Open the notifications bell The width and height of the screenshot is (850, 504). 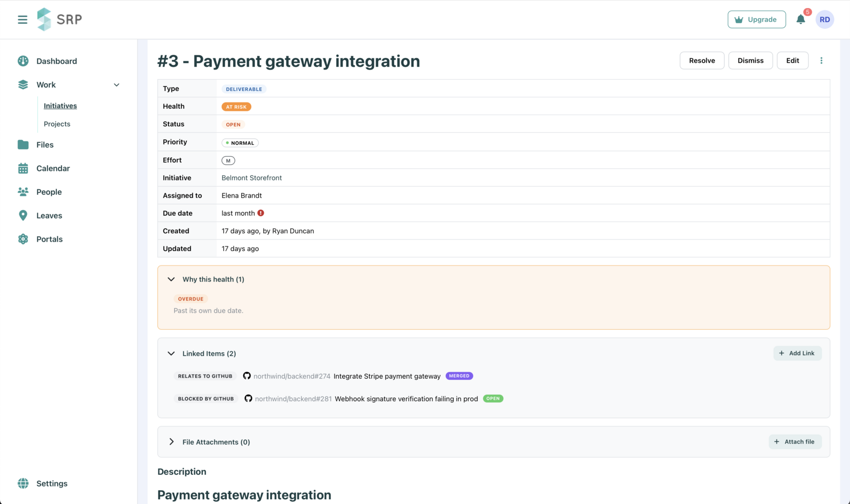tap(801, 20)
